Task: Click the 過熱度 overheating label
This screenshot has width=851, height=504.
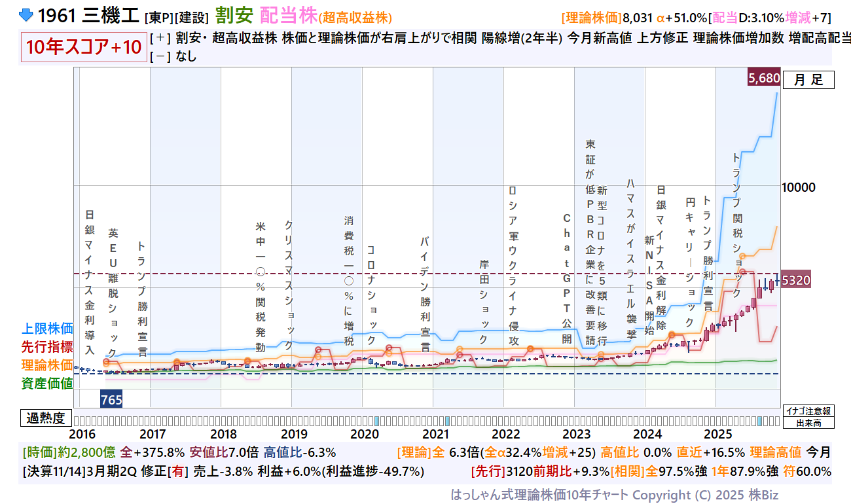Action: (x=46, y=418)
